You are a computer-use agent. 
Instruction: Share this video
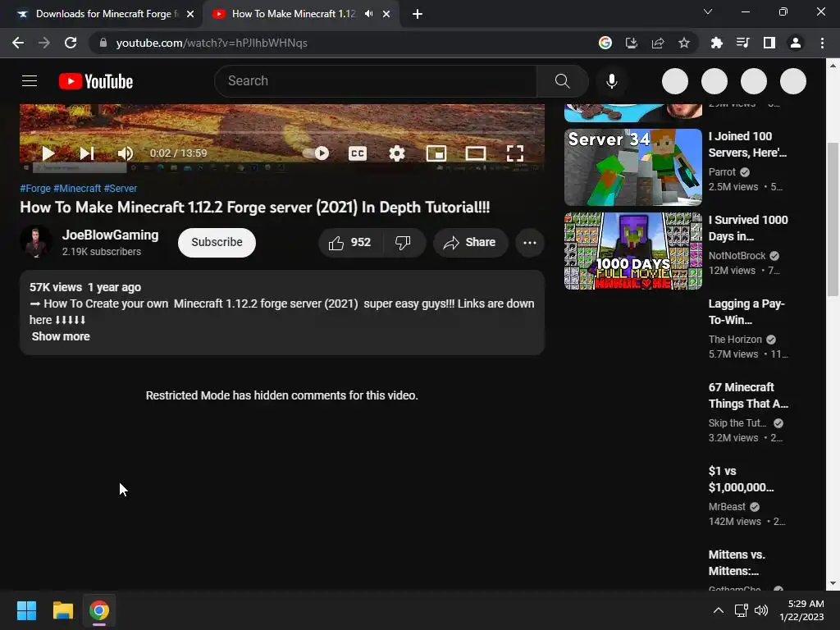470,243
